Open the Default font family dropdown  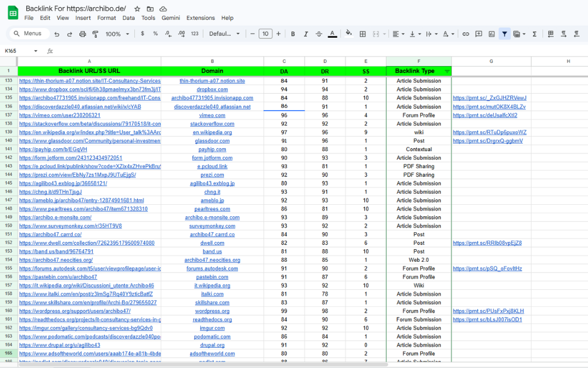tap(224, 34)
